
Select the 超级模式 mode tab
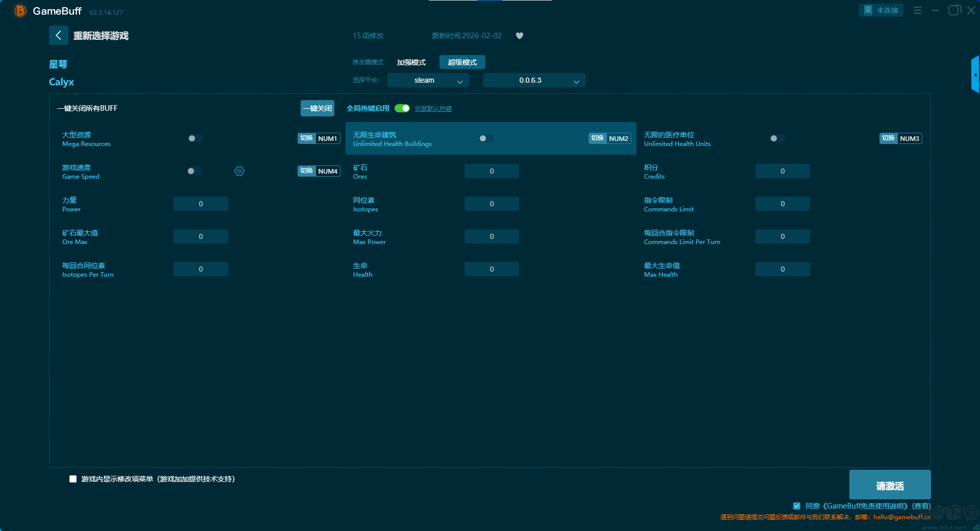click(x=462, y=62)
